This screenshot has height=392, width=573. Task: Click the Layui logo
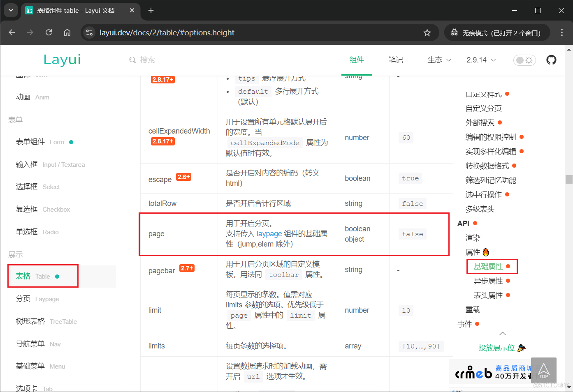(x=62, y=60)
